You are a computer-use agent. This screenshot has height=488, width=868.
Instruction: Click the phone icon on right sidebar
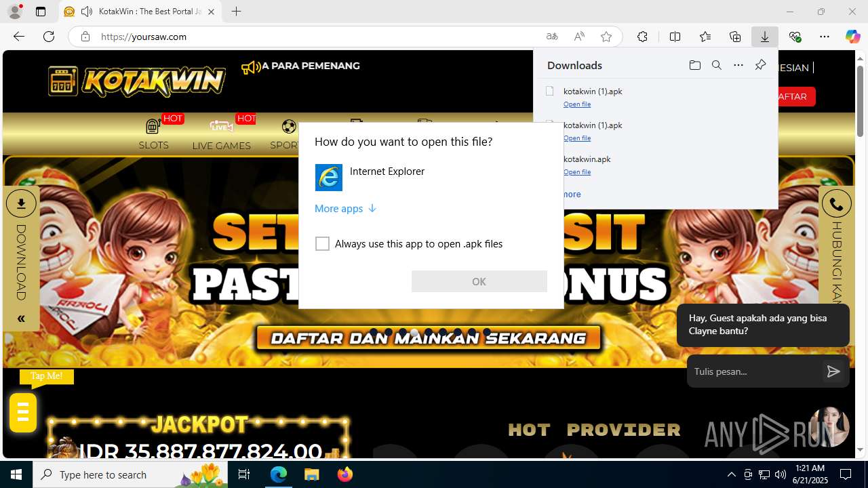pyautogui.click(x=836, y=203)
